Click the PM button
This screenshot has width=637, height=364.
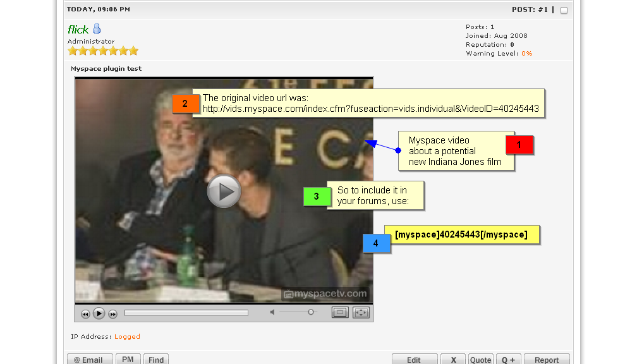(128, 359)
